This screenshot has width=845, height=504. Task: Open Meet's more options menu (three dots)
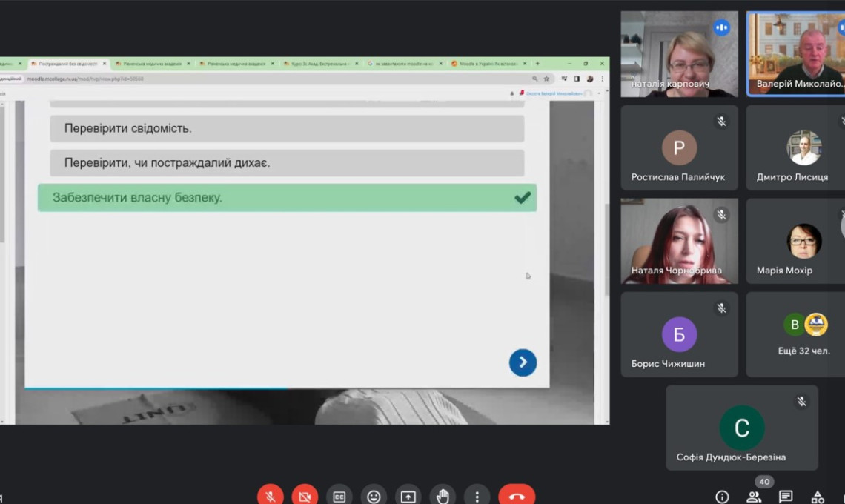(477, 496)
